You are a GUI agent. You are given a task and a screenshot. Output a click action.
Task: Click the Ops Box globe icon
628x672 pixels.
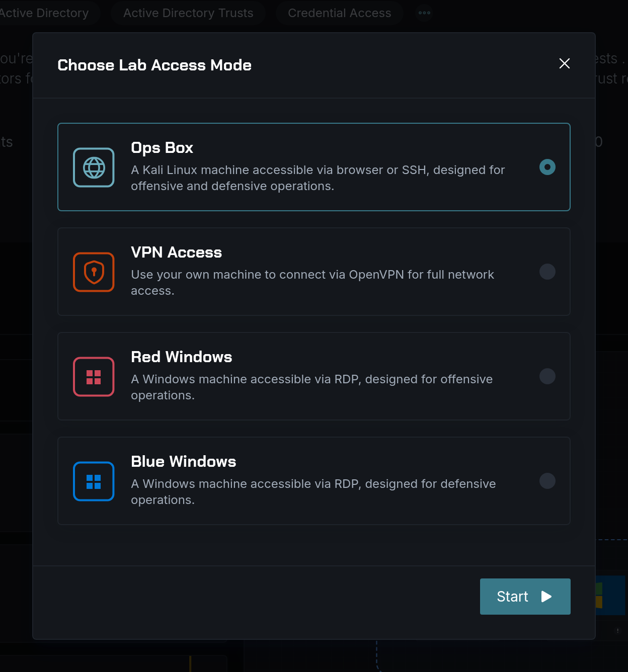click(94, 167)
